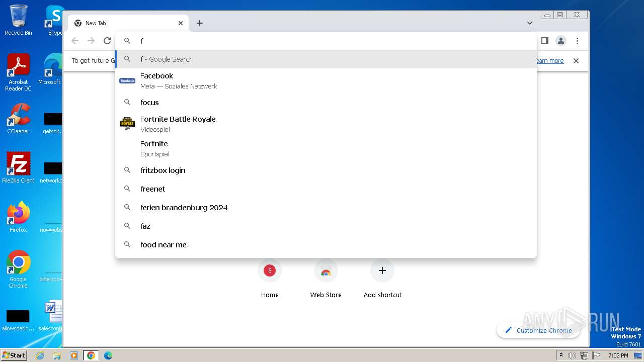Open Customize Chrome
The image size is (644, 362).
click(538, 330)
